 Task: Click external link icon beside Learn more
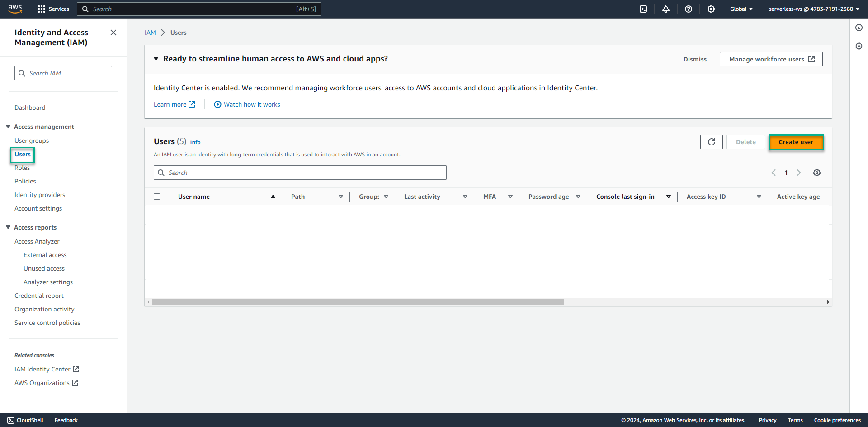click(192, 104)
